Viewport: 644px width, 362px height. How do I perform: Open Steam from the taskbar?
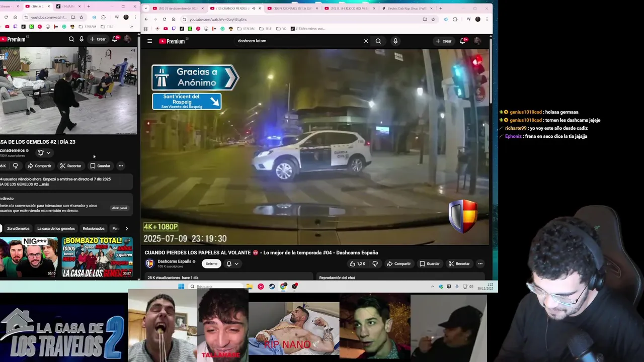[272, 287]
